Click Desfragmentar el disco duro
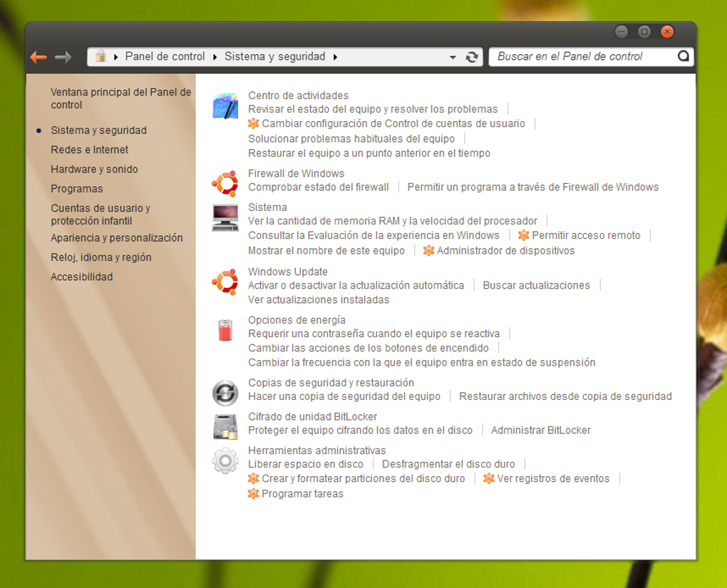 pyautogui.click(x=448, y=464)
